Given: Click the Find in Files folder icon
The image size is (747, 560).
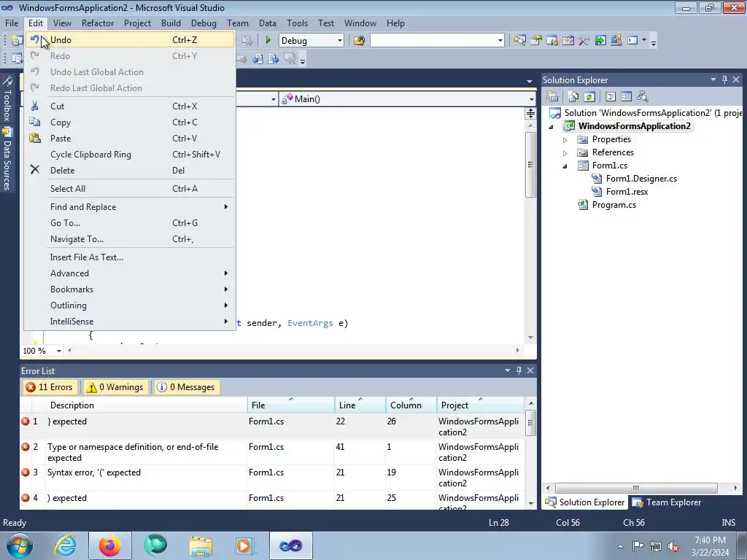Looking at the screenshot, I should (x=359, y=41).
